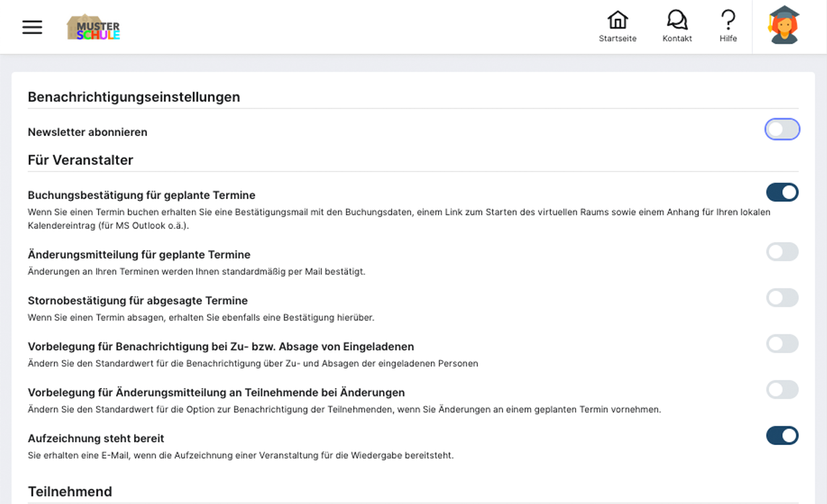Enable Vorbelegung für Änderungsmitteilung an Teilnehmende

pyautogui.click(x=782, y=389)
